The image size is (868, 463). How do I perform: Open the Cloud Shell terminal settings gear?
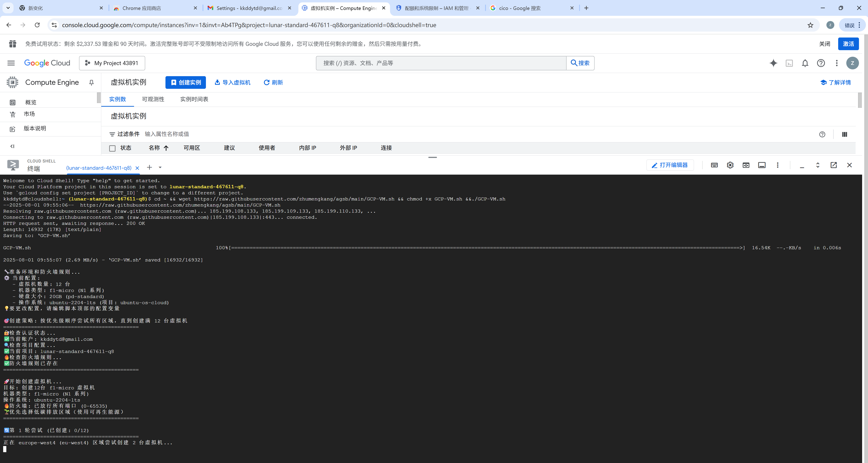(x=730, y=165)
